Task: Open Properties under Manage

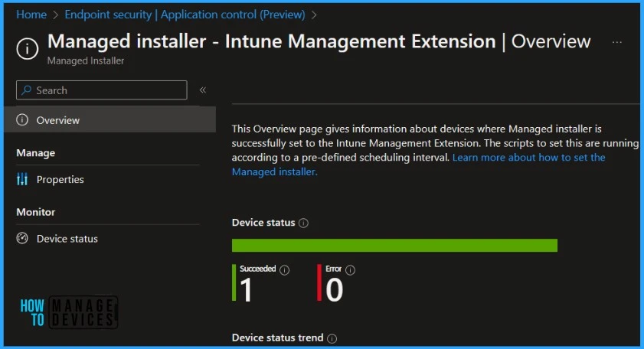Action: pyautogui.click(x=60, y=179)
